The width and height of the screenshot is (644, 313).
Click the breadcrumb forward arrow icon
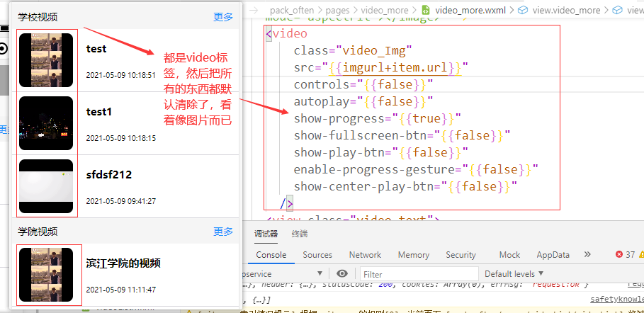point(254,11)
